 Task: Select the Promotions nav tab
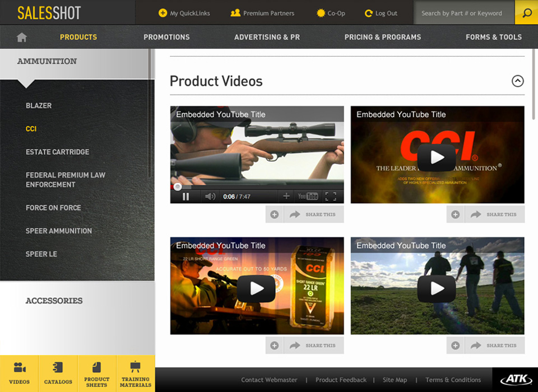(166, 37)
